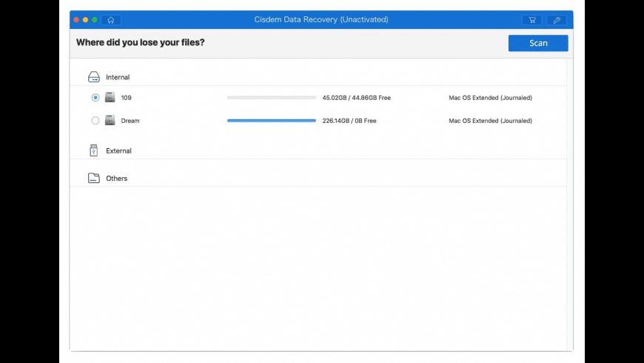
Task: Click the "109" volume name
Action: coord(126,98)
